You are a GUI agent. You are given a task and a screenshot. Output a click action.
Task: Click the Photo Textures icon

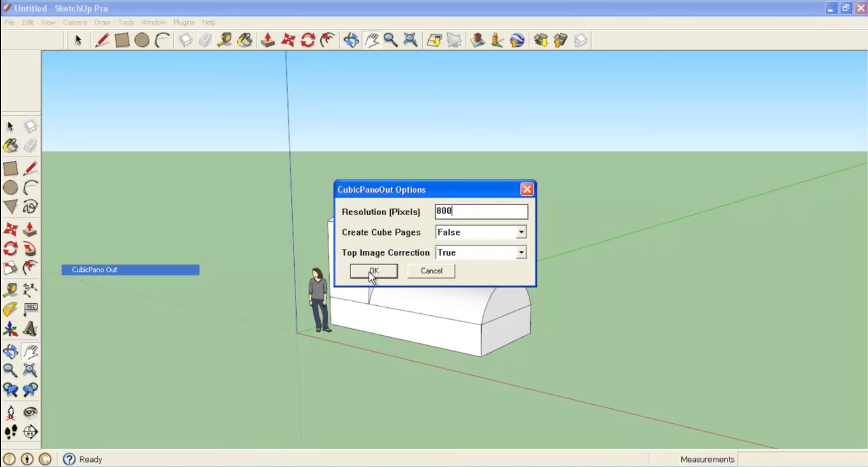[497, 40]
